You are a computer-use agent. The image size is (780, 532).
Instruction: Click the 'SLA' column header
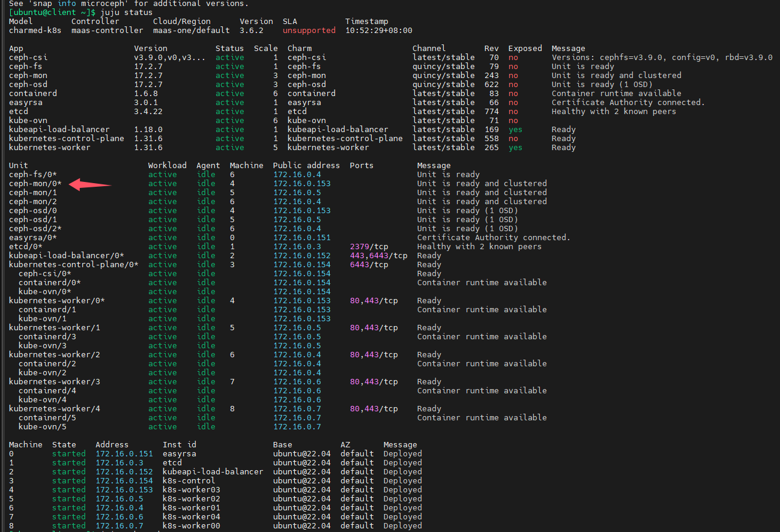pyautogui.click(x=290, y=22)
